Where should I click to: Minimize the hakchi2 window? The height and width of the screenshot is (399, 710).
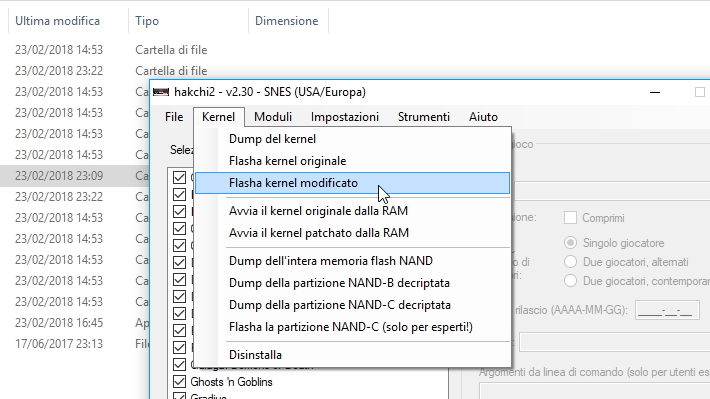655,92
